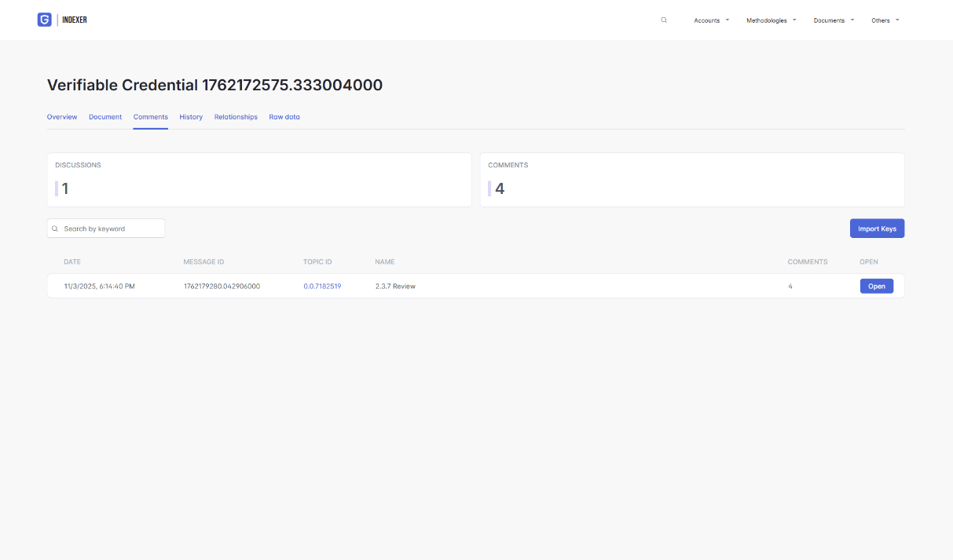The height and width of the screenshot is (560, 953).
Task: Click Open on the 2.3.7 Review row
Action: (x=876, y=287)
